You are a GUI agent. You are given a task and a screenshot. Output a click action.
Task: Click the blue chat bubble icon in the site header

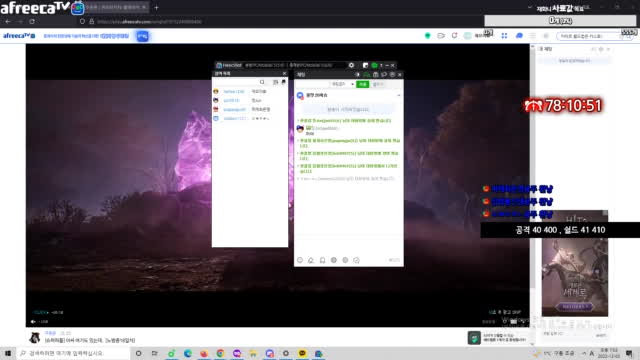(519, 36)
